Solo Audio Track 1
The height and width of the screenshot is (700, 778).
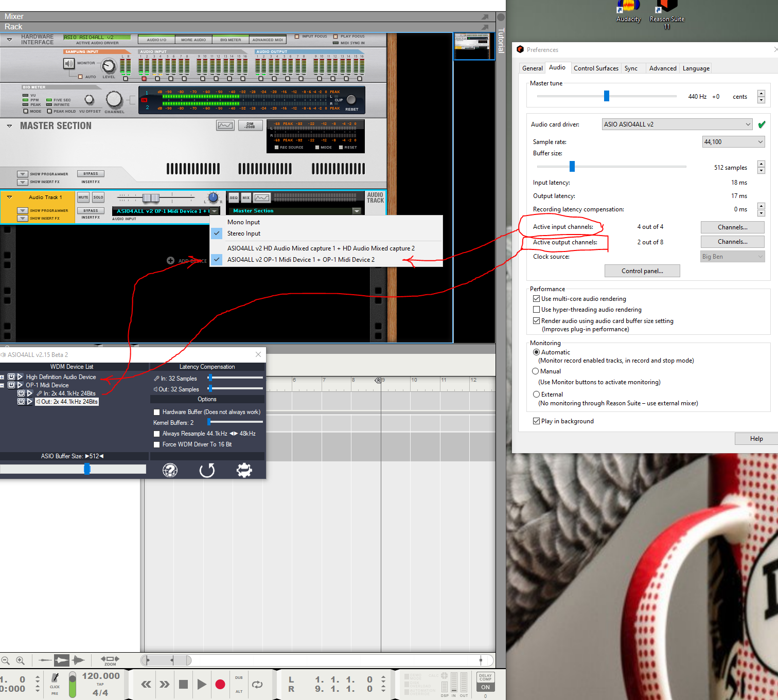coord(98,198)
